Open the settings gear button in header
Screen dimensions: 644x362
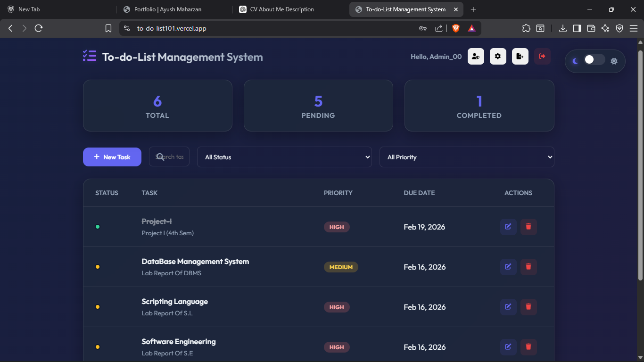coord(498,57)
